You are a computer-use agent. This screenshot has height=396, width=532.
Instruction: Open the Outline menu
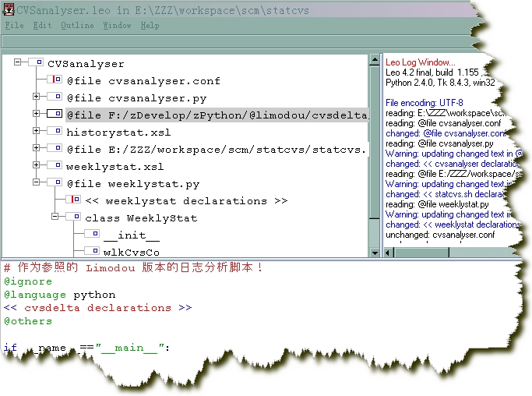click(77, 26)
